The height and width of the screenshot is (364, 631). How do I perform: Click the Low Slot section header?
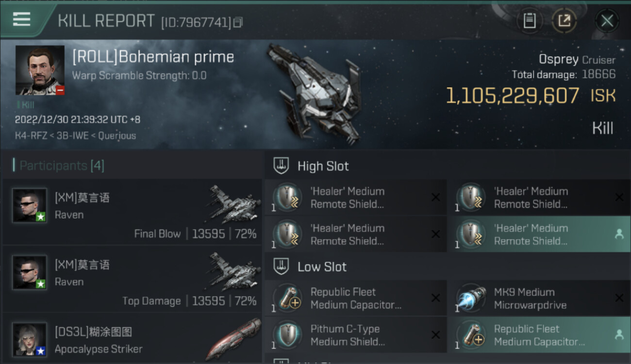(322, 267)
